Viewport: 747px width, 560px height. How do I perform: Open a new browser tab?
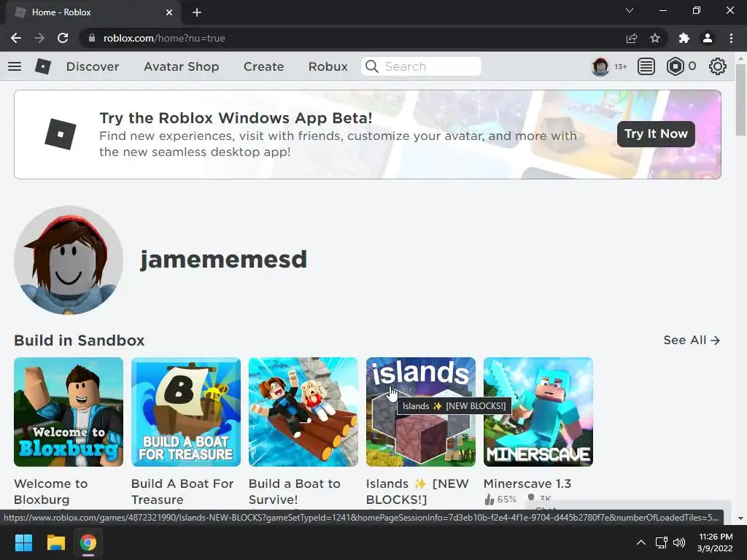(x=197, y=12)
